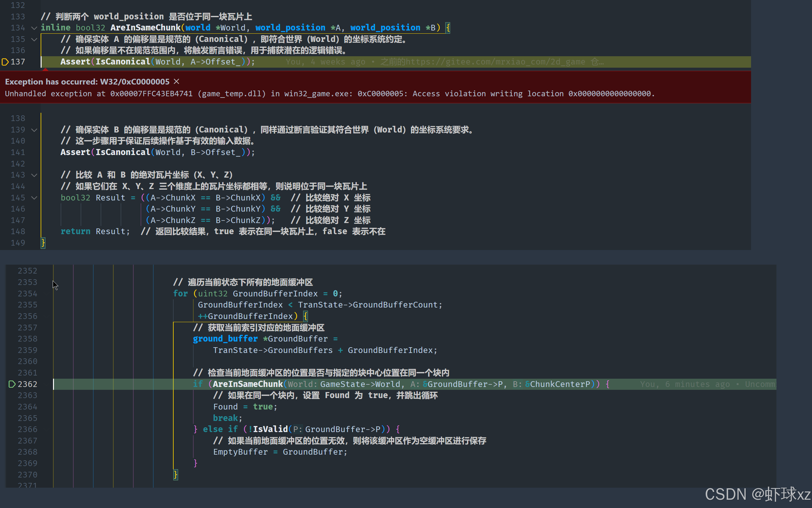Click the AreInSameChunk function name in its definition

[145, 28]
